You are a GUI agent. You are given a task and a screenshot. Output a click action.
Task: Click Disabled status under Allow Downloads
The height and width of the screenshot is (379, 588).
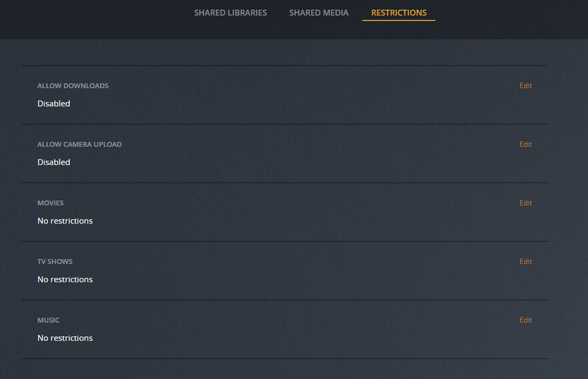(53, 103)
